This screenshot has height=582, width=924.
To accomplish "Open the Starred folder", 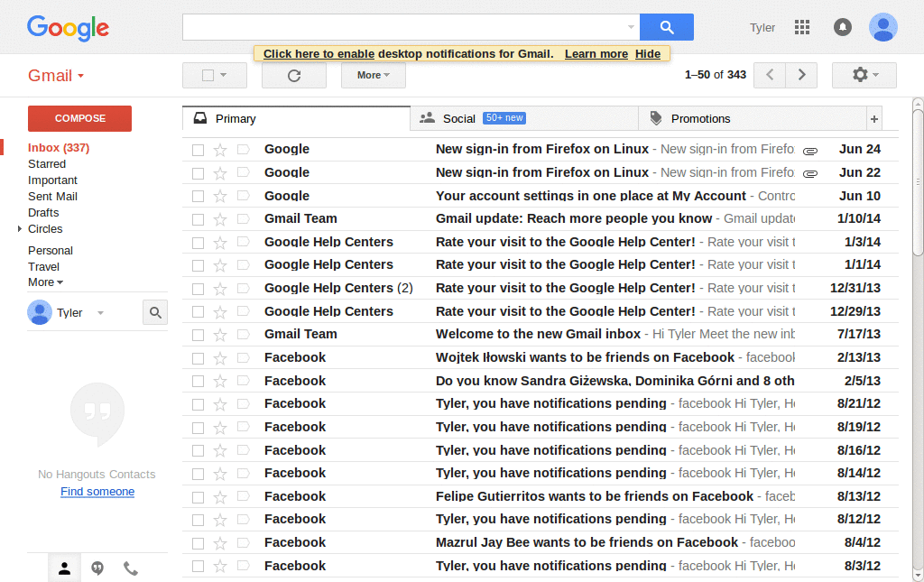I will pos(47,163).
